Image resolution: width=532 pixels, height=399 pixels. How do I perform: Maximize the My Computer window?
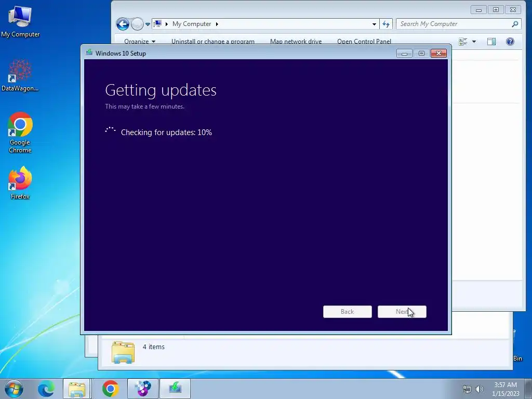(x=496, y=10)
